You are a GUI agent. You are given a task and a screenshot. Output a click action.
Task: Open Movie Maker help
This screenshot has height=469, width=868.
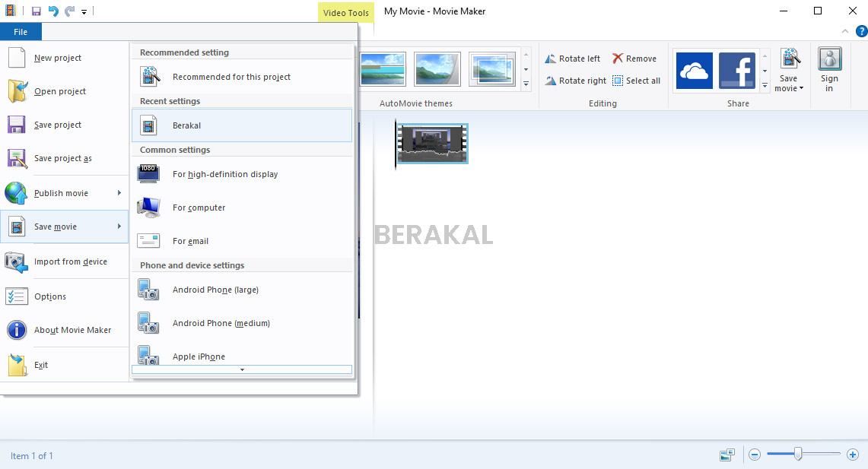[860, 31]
